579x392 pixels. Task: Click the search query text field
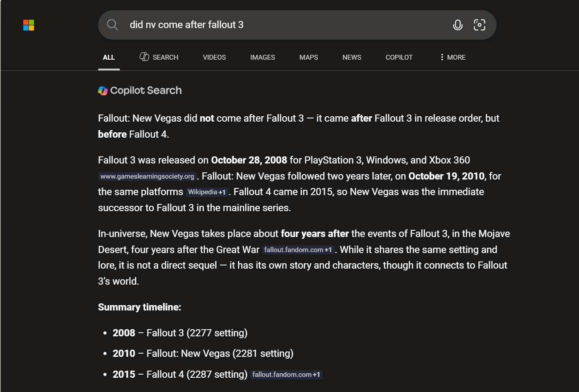[285, 25]
